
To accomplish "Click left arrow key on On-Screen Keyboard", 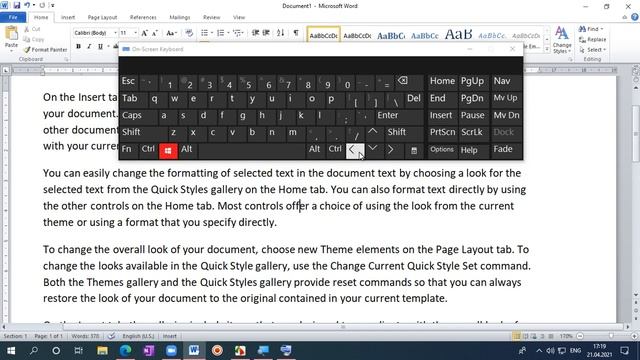I will point(354,150).
